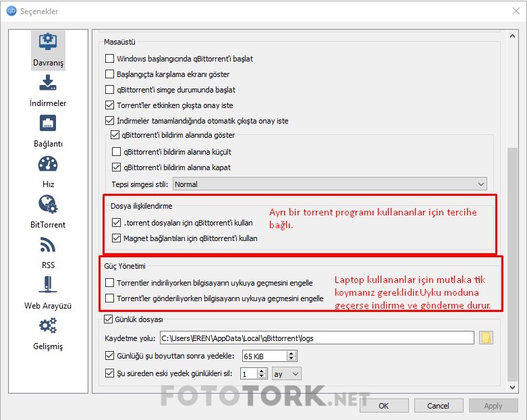Enable qBittorrent'i simge durumunda başlat
Image resolution: width=527 pixels, height=420 pixels.
(x=109, y=89)
